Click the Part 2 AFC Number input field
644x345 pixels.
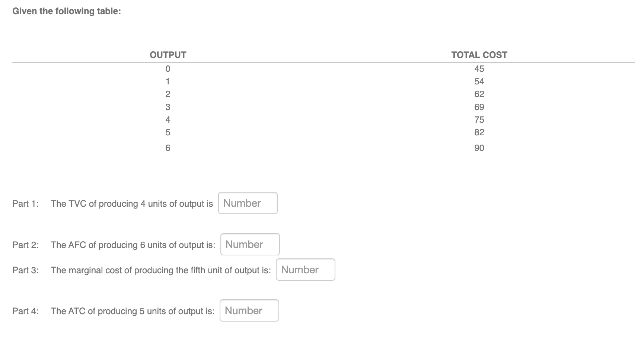coord(250,244)
